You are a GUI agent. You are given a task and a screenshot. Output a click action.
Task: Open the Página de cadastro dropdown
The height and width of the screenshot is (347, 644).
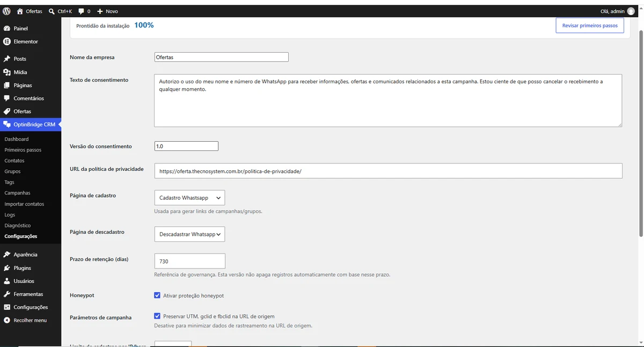click(x=189, y=198)
